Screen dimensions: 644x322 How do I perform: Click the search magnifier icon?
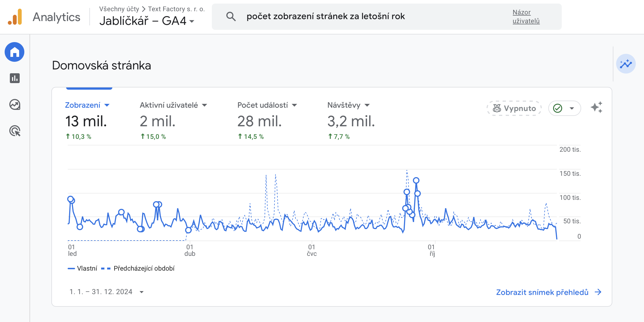(231, 16)
